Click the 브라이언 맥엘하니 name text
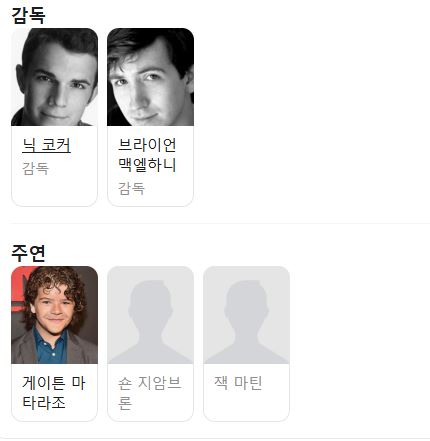Screen dimensions: 430x441 pyautogui.click(x=147, y=155)
